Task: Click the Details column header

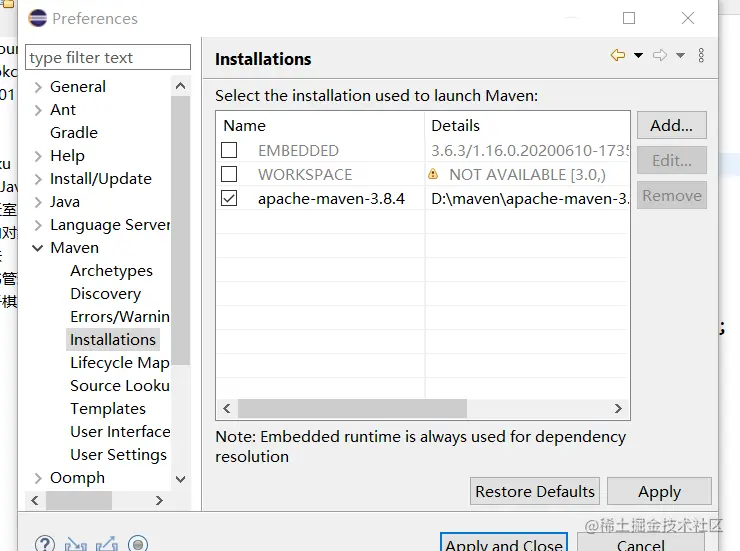Action: [527, 125]
